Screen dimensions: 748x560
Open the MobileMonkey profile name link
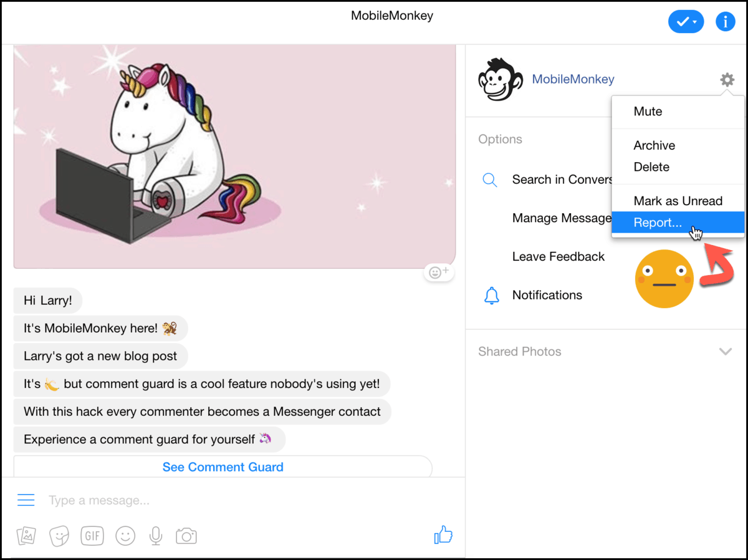[x=573, y=79]
